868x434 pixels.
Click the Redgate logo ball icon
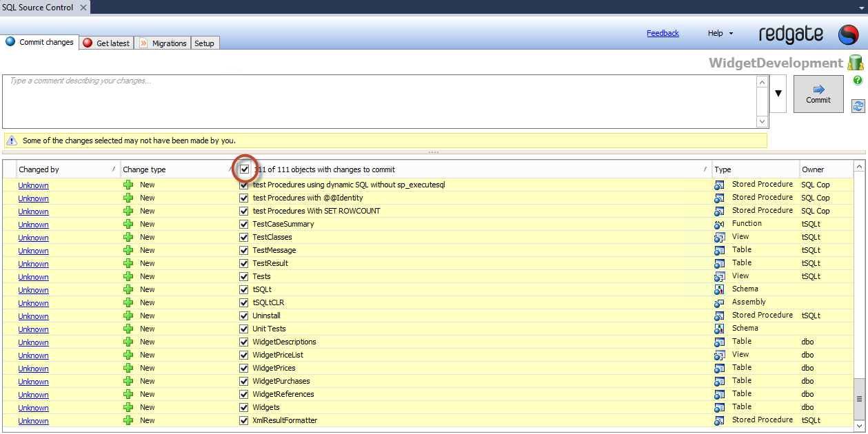(848, 34)
